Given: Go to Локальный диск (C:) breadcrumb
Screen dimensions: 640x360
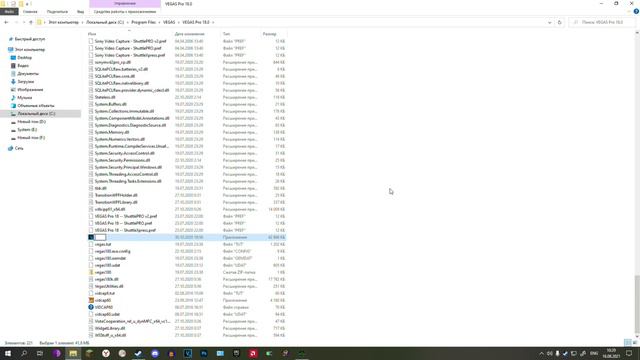Looking at the screenshot, I should click(x=105, y=22).
